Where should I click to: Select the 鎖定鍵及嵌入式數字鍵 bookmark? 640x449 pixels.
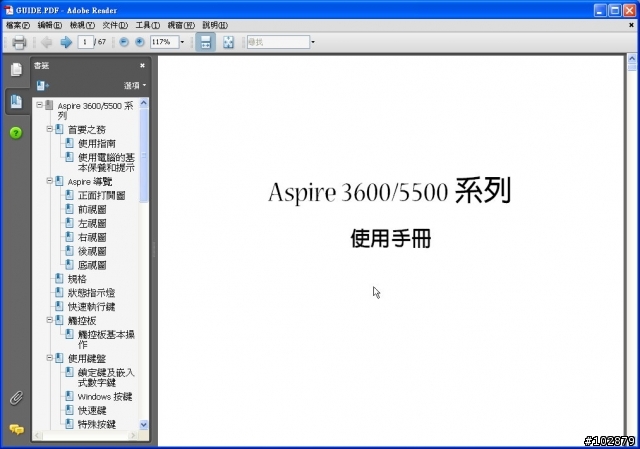point(106,377)
